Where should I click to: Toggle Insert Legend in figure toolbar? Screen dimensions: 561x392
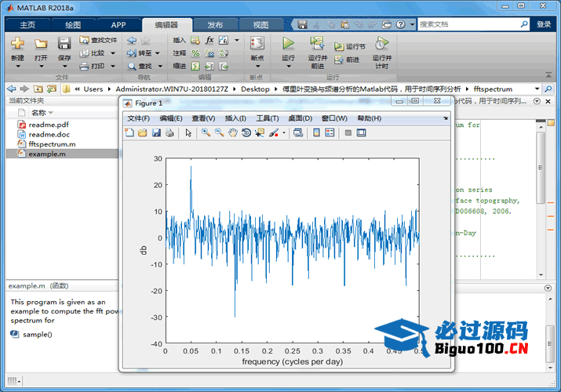pos(330,133)
